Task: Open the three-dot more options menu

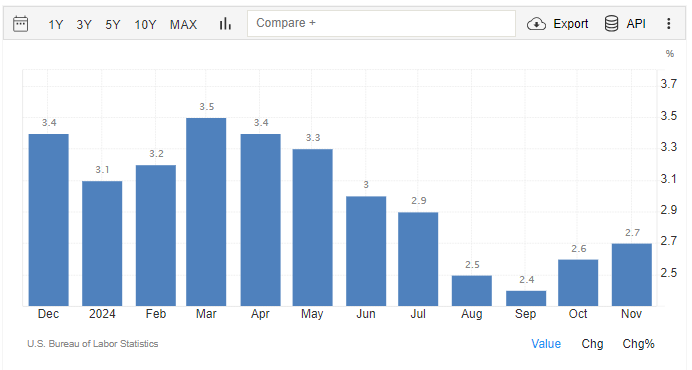Action: [669, 24]
